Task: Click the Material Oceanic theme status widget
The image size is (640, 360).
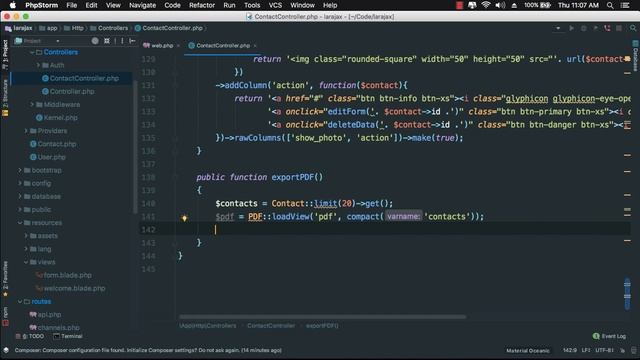Action: (x=528, y=351)
